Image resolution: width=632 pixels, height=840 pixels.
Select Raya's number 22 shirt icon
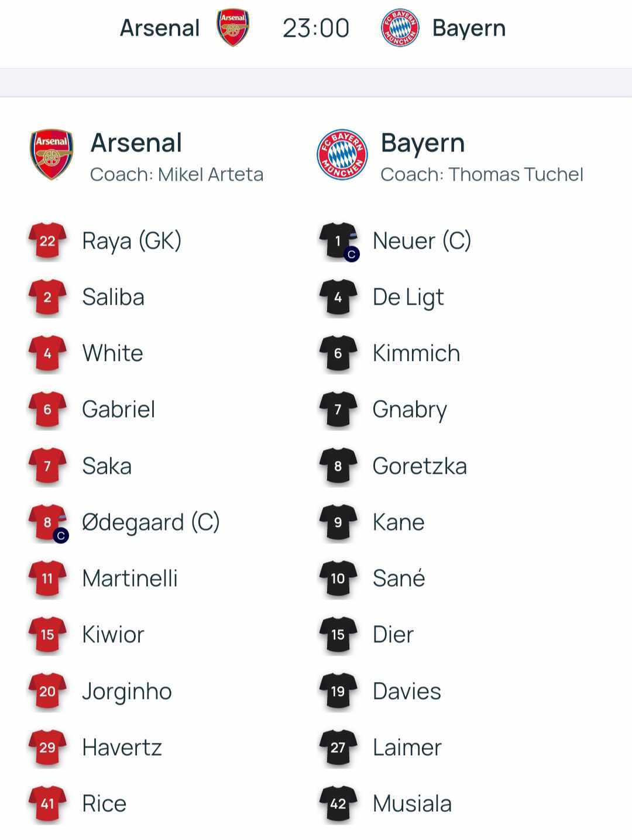(47, 240)
